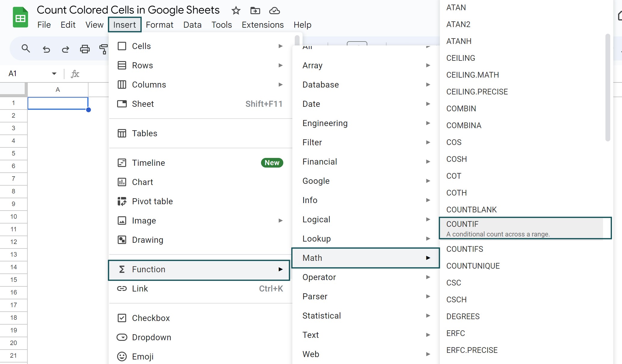Open the Help menu
Image resolution: width=622 pixels, height=364 pixels.
pyautogui.click(x=302, y=25)
